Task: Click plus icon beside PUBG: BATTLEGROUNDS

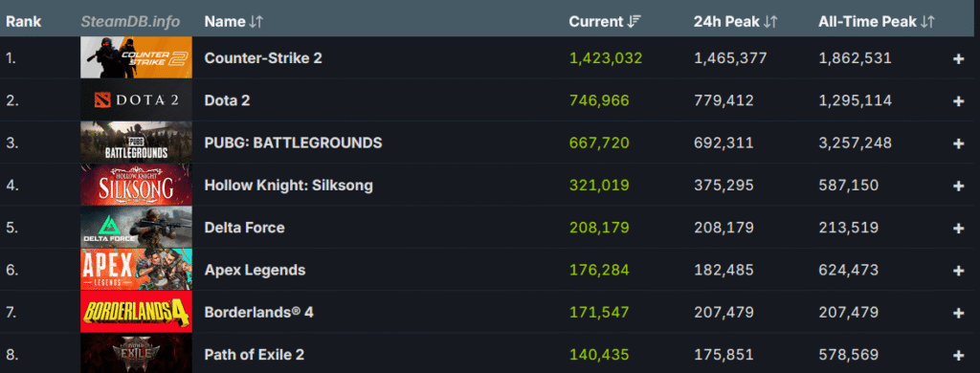Action: (x=958, y=143)
